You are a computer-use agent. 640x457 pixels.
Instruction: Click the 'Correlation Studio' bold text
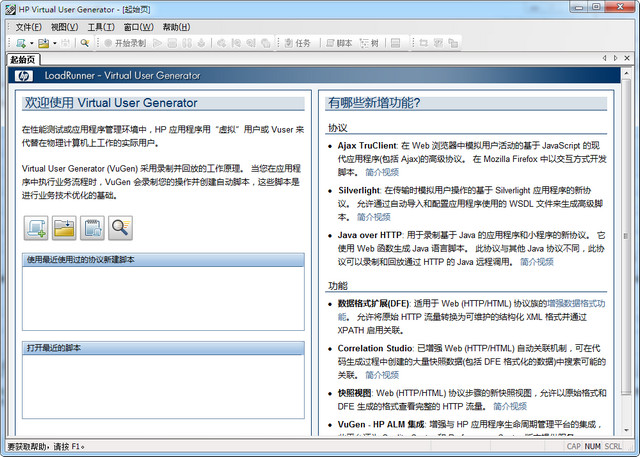tap(375, 348)
